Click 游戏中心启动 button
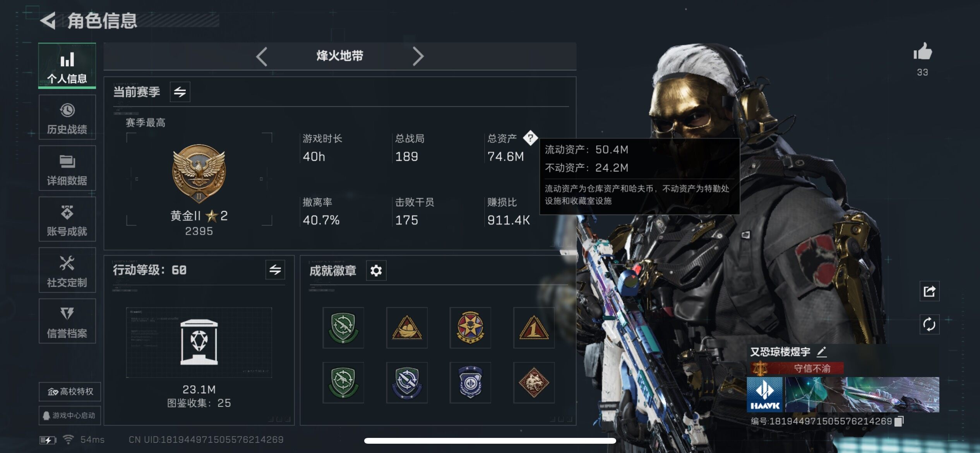Image resolution: width=980 pixels, height=453 pixels. coord(70,415)
